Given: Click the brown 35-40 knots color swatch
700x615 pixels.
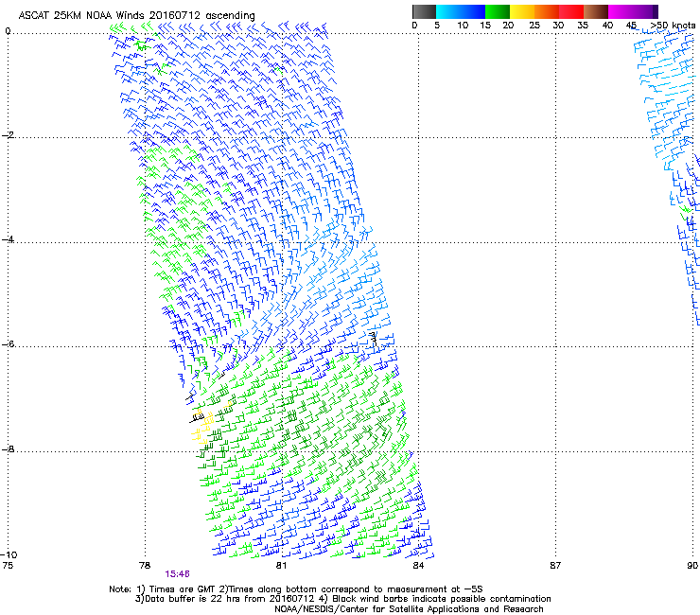Looking at the screenshot, I should 596,11.
